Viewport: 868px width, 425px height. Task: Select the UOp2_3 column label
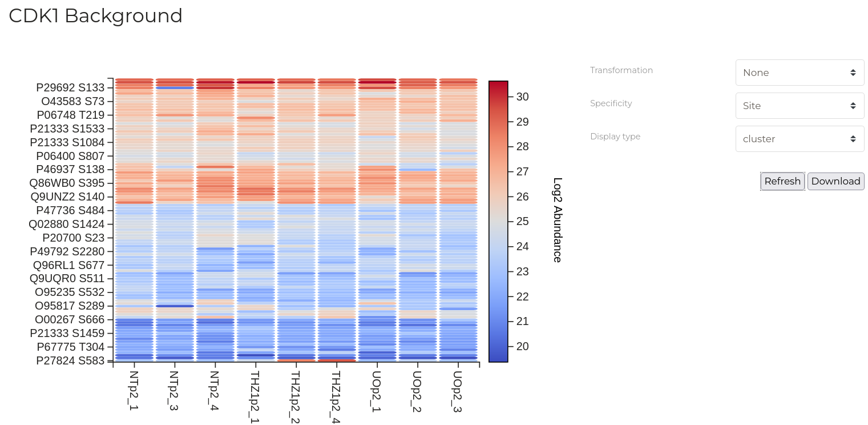click(458, 391)
